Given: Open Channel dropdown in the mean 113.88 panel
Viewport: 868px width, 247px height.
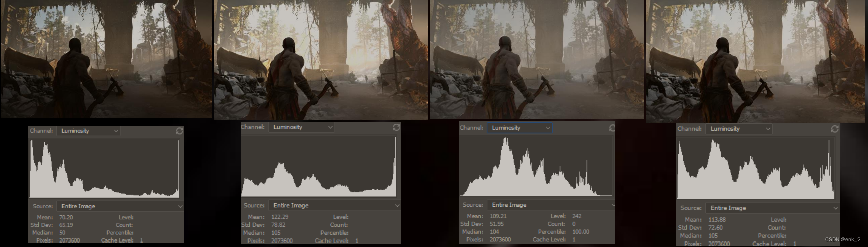Looking at the screenshot, I should pos(739,129).
